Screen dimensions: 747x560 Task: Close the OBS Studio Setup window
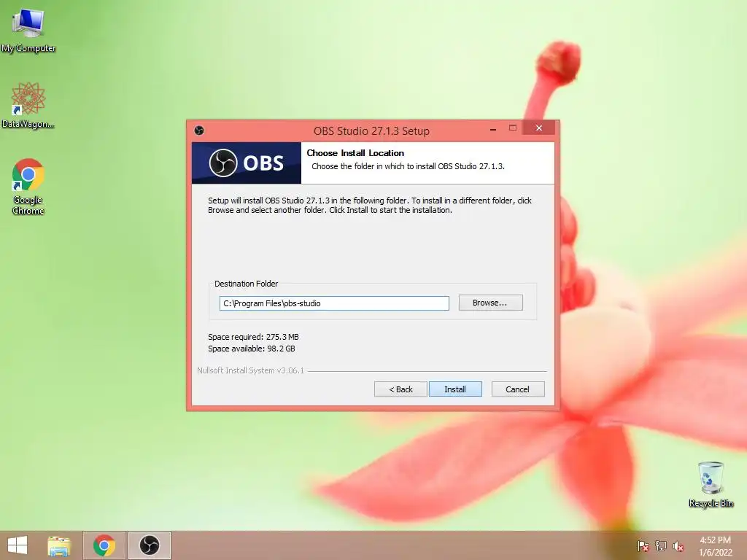pyautogui.click(x=539, y=128)
